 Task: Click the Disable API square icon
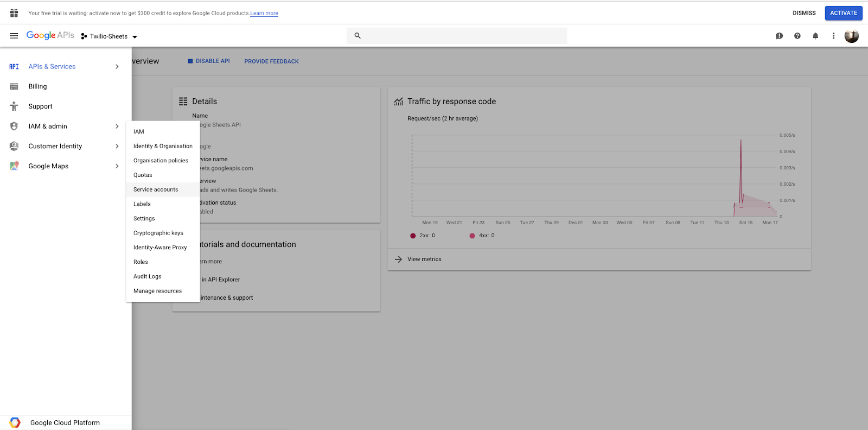[190, 61]
